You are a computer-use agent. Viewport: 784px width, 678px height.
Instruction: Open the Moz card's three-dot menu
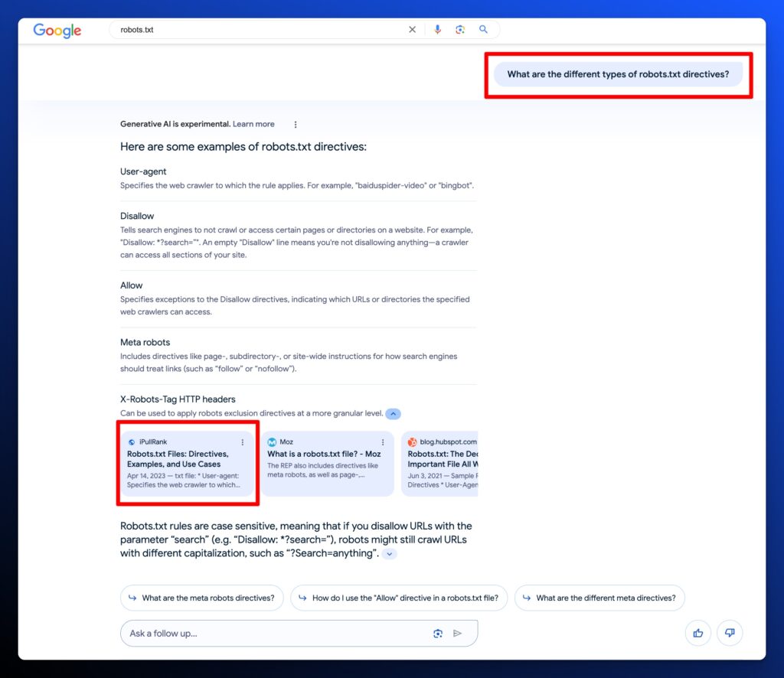[383, 442]
